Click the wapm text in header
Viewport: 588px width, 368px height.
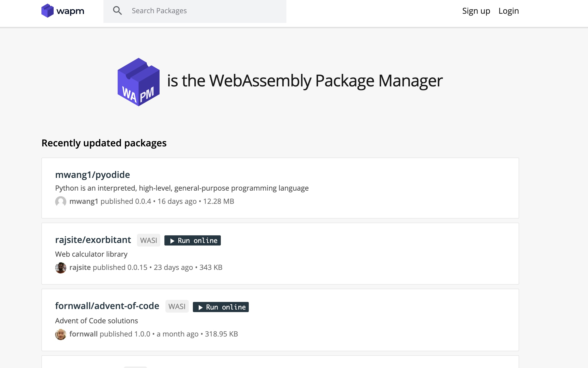click(70, 11)
